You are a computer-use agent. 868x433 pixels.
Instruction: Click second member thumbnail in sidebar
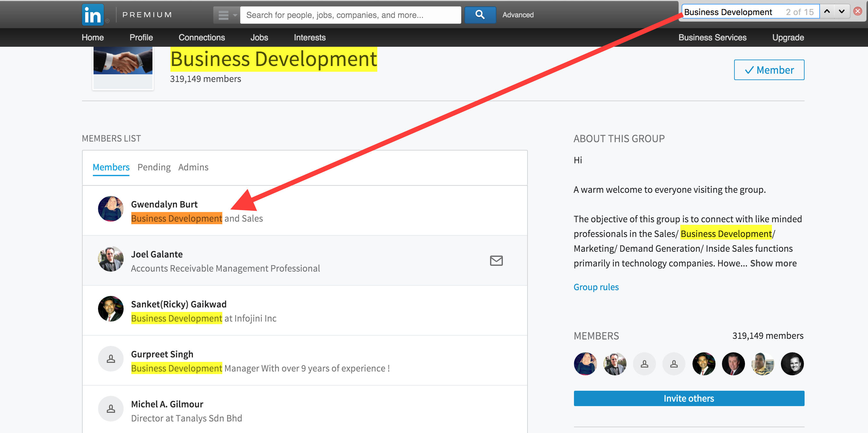pos(615,364)
